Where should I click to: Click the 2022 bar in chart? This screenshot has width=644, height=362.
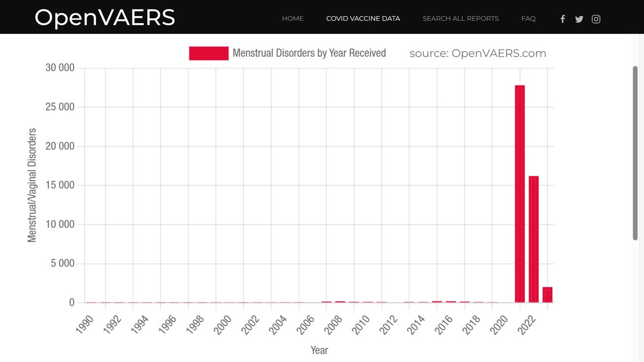pos(533,239)
